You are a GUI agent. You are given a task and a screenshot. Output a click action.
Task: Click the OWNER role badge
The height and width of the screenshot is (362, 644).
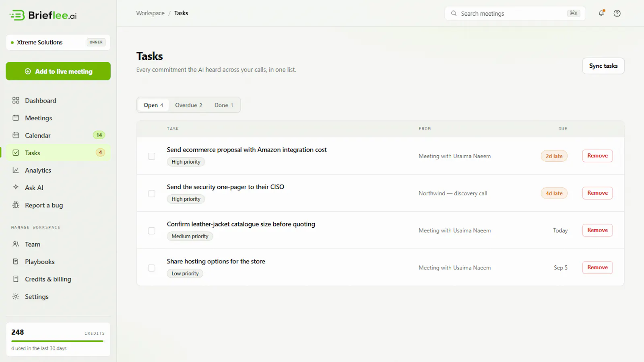click(x=96, y=42)
